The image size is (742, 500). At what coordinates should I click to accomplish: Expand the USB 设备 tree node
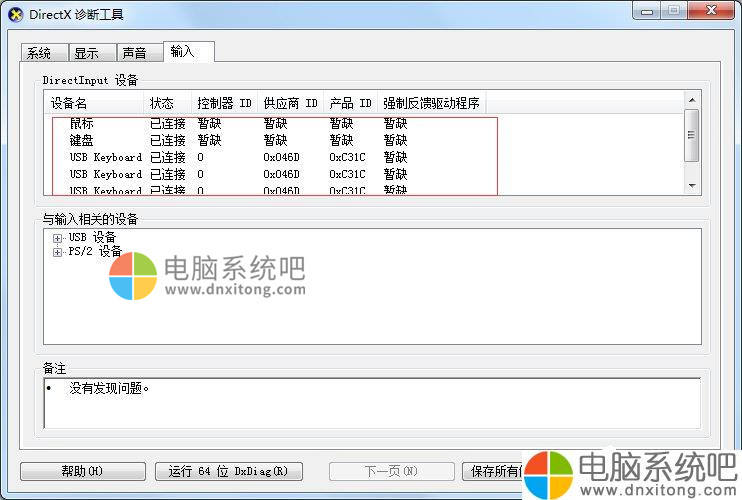[57, 238]
